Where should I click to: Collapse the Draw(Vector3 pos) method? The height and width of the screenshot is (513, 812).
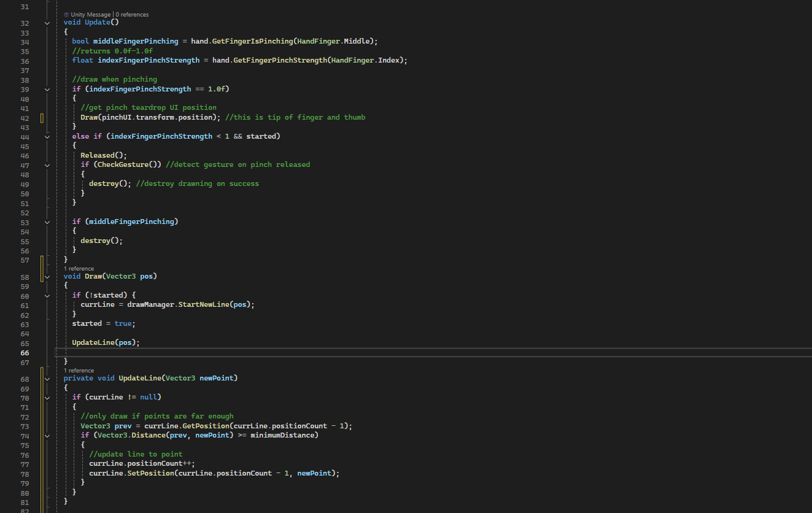[47, 277]
